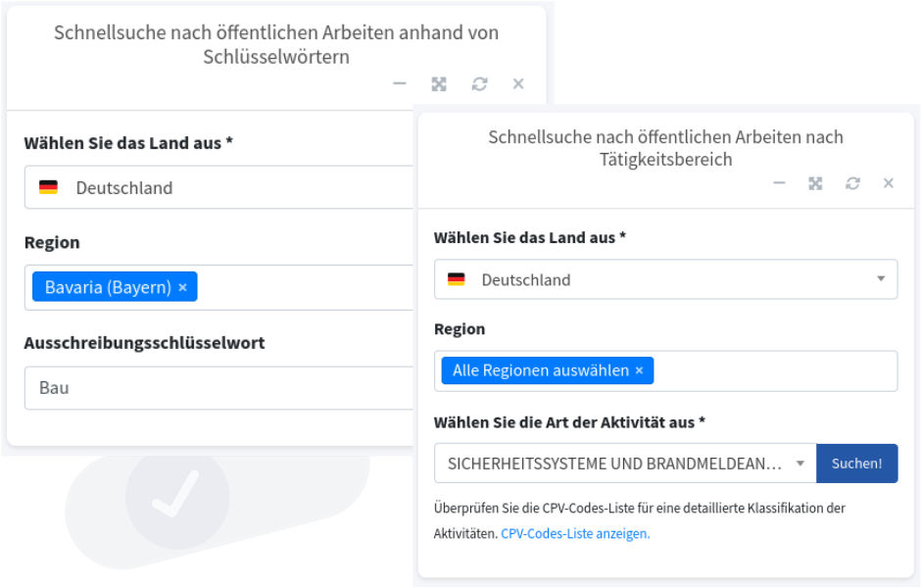Close the keyword search panel
This screenshot has width=921, height=588.
coord(518,84)
